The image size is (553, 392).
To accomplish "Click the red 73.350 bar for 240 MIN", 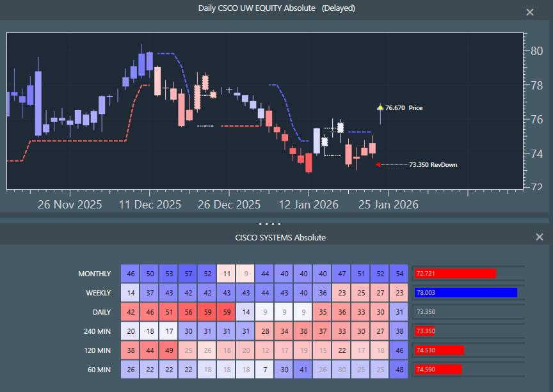I will (x=424, y=331).
